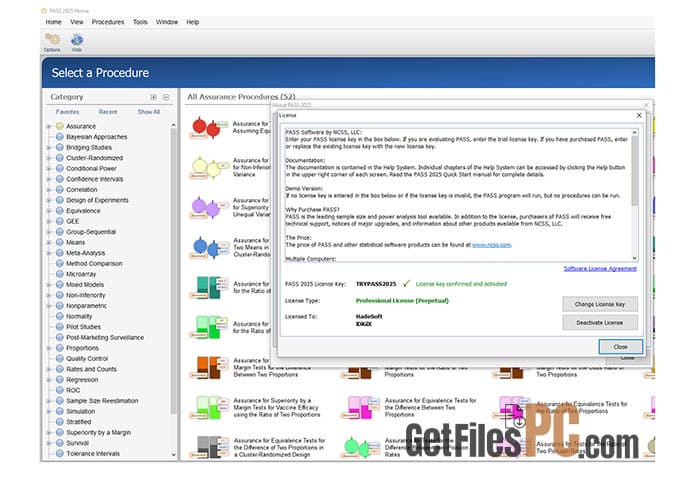Click the Web globe toolbar icon
The width and height of the screenshot is (700, 487).
coord(77,40)
